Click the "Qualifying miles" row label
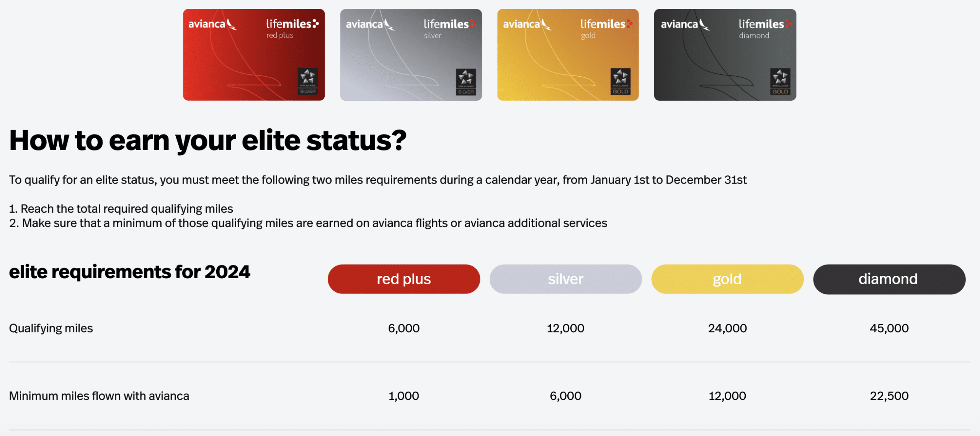The height and width of the screenshot is (436, 980). (x=51, y=328)
